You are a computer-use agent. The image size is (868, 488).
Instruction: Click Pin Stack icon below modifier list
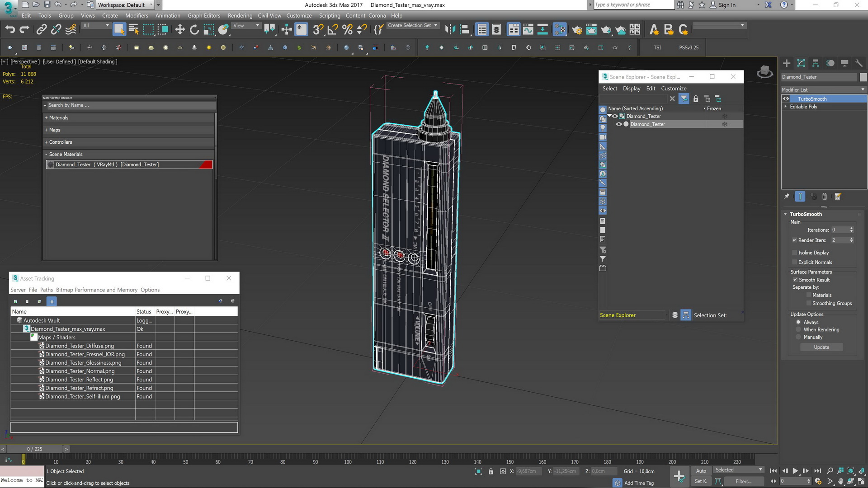pyautogui.click(x=787, y=197)
